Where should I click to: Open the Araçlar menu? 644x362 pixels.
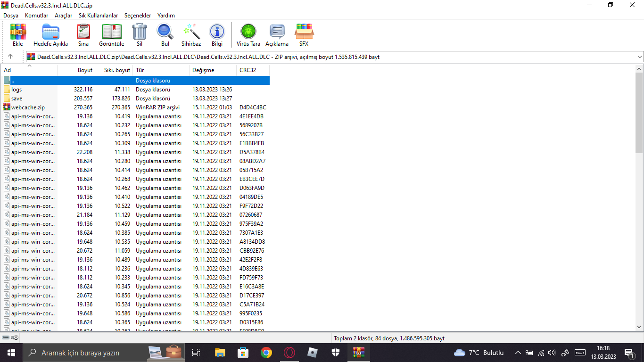click(64, 16)
